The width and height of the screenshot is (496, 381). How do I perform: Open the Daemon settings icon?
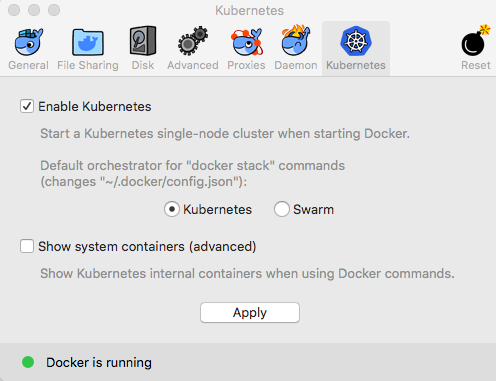[296, 41]
